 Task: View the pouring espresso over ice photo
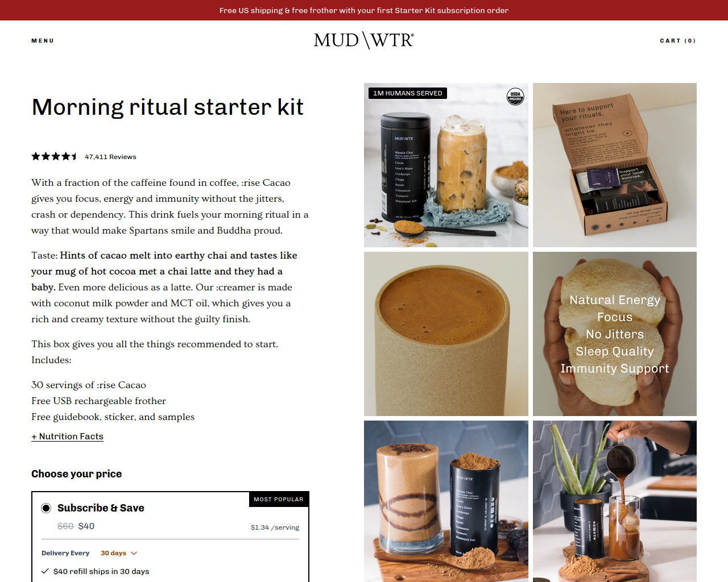point(615,501)
